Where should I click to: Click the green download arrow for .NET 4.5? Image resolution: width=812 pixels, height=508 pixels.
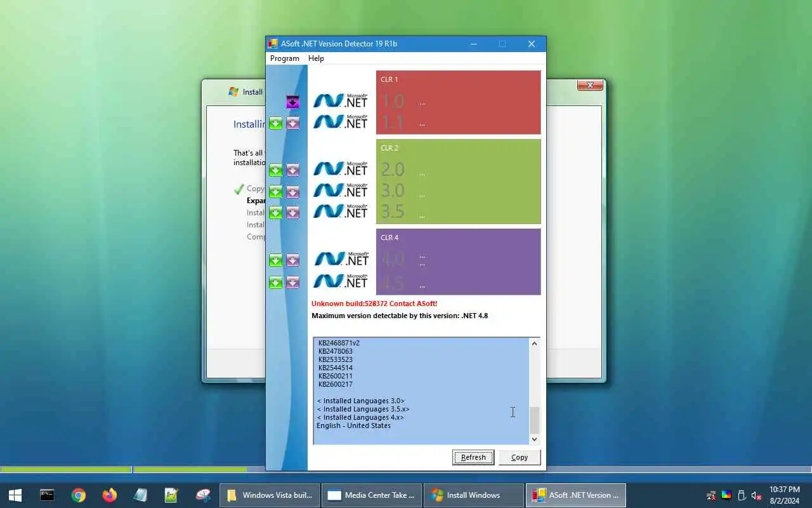pos(275,283)
